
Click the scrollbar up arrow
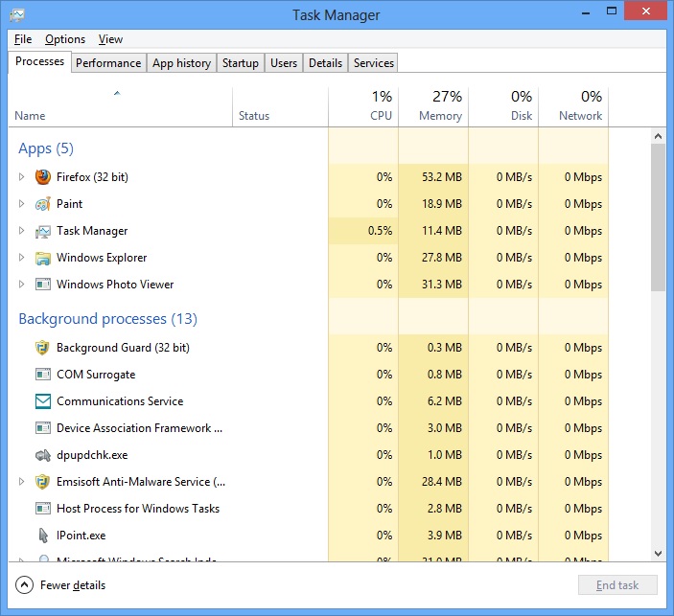click(658, 136)
